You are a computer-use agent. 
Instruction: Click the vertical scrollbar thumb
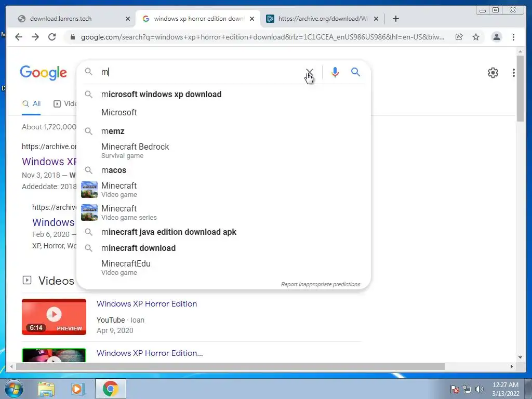pyautogui.click(x=520, y=88)
